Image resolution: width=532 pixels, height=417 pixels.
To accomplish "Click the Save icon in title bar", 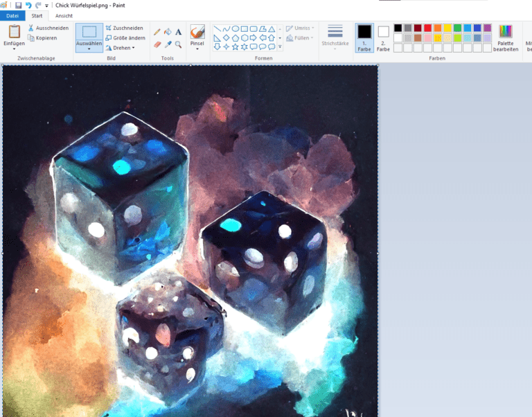I will pos(18,5).
